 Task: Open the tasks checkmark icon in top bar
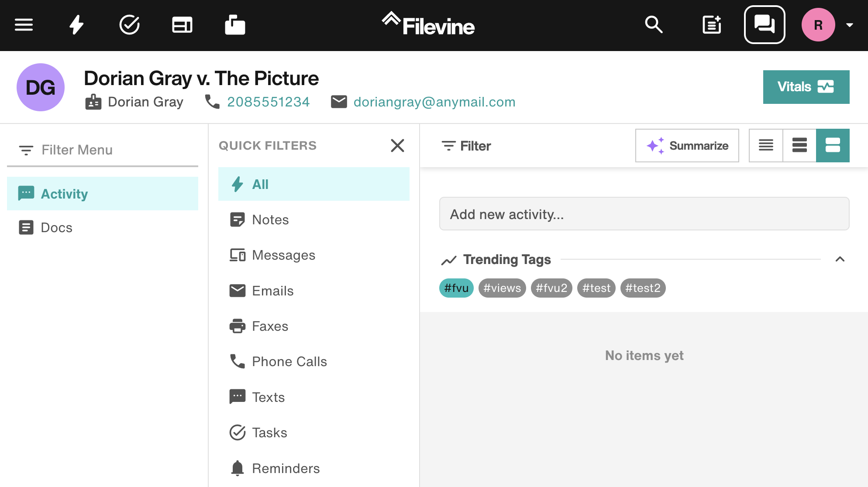(x=129, y=25)
